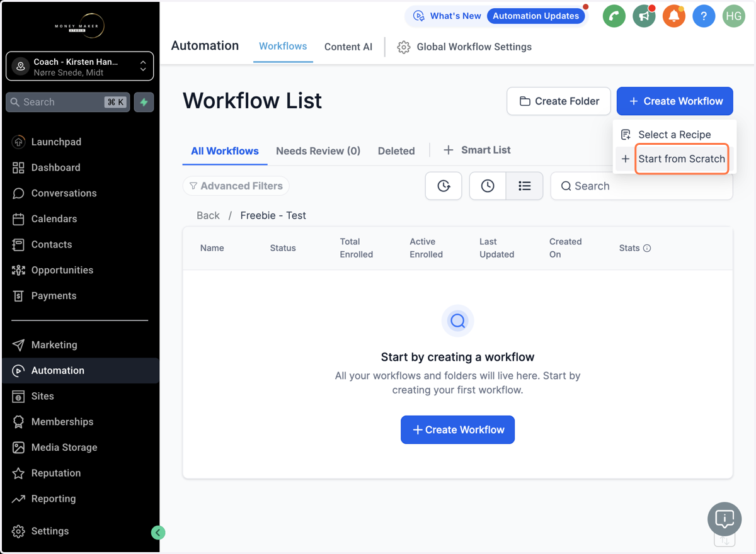
Task: Click the What's New link
Action: [x=448, y=16]
